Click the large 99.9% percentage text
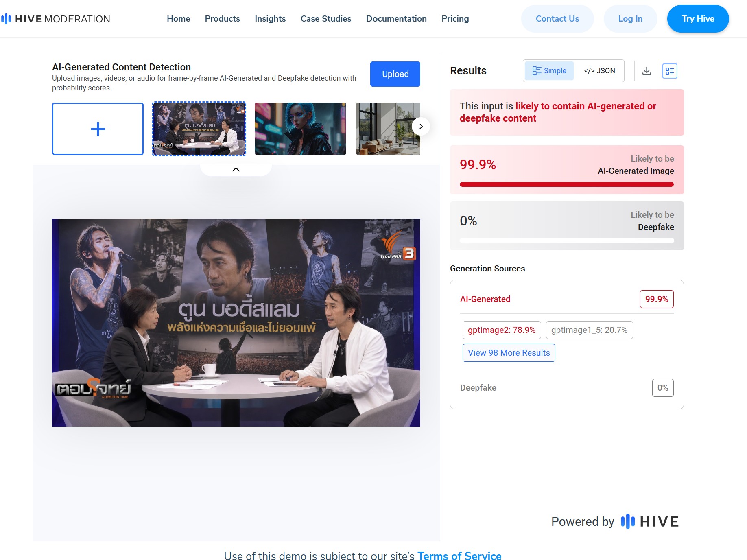747x560 pixels. tap(478, 164)
